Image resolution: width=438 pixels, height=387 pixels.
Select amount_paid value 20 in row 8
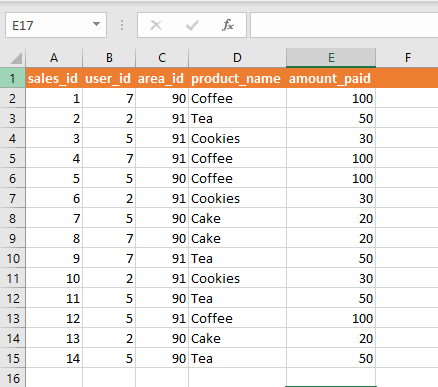[x=331, y=218]
